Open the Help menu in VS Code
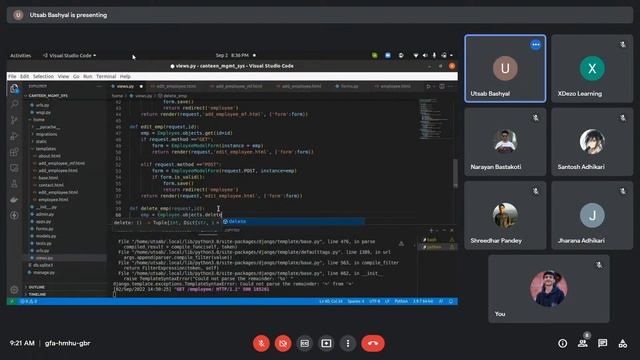This screenshot has height=360, width=640. 125,76
